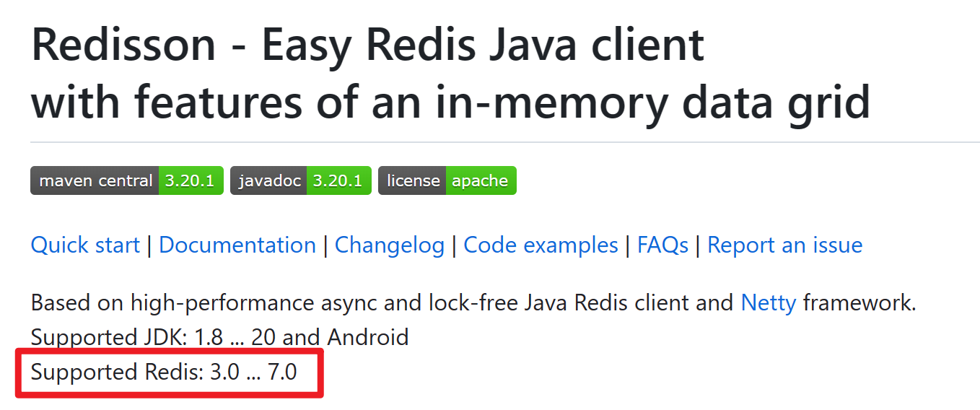
Task: View the Changelog link
Action: pos(390,245)
